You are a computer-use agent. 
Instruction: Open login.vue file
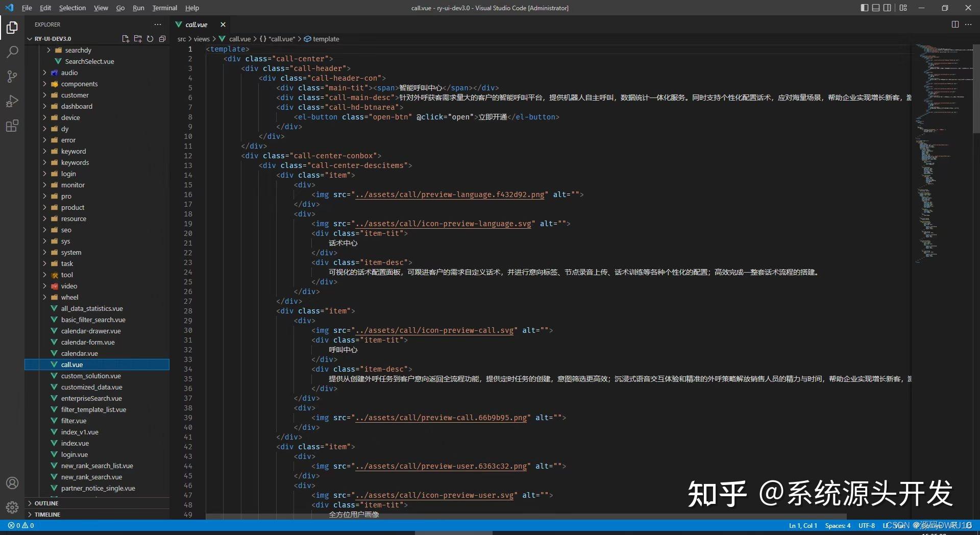[x=75, y=454]
